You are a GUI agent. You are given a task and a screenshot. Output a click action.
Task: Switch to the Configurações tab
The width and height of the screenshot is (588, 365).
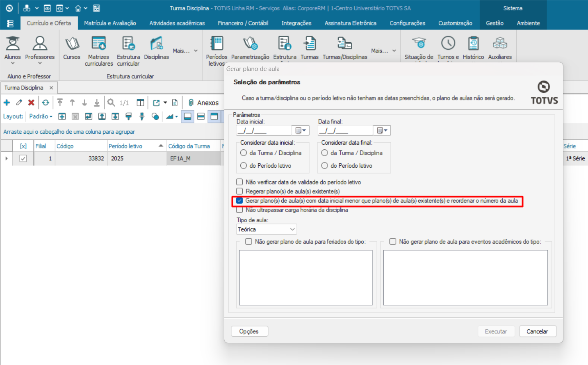[408, 23]
